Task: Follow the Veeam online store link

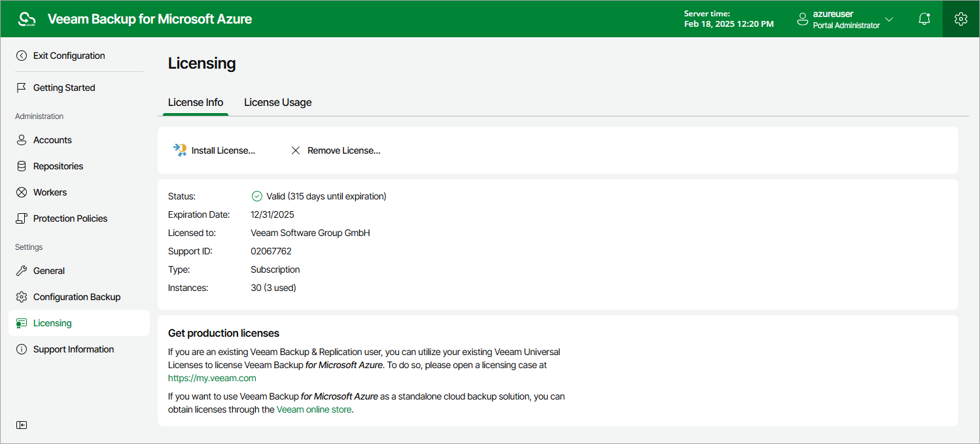Action: coord(314,410)
